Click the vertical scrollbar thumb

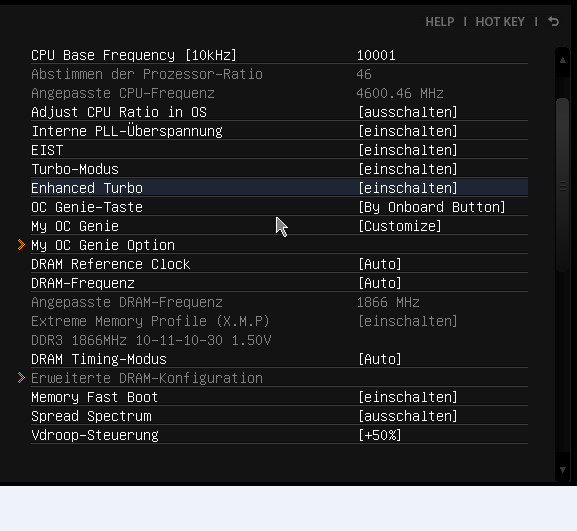coord(563,185)
